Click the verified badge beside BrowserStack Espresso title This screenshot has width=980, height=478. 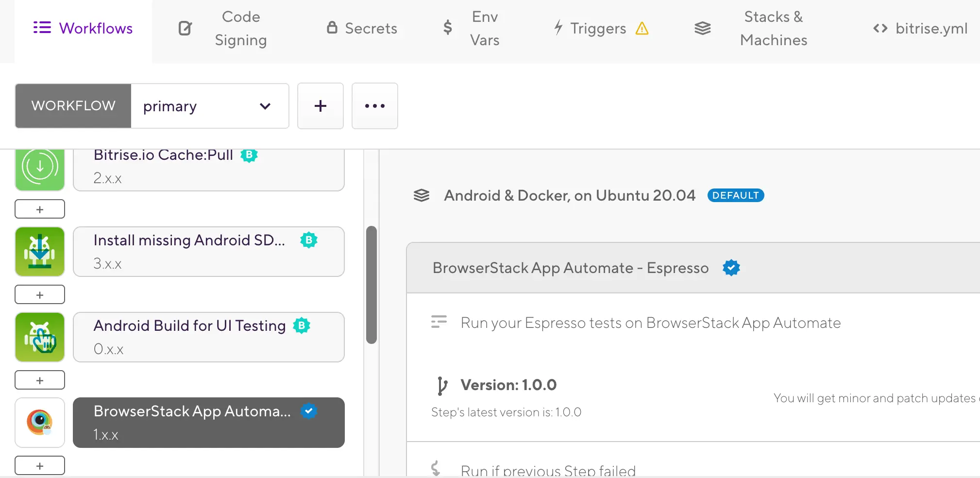pyautogui.click(x=731, y=268)
